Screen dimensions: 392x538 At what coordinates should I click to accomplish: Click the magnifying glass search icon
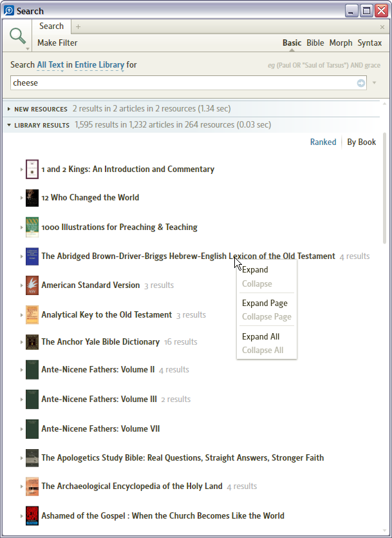(x=17, y=35)
